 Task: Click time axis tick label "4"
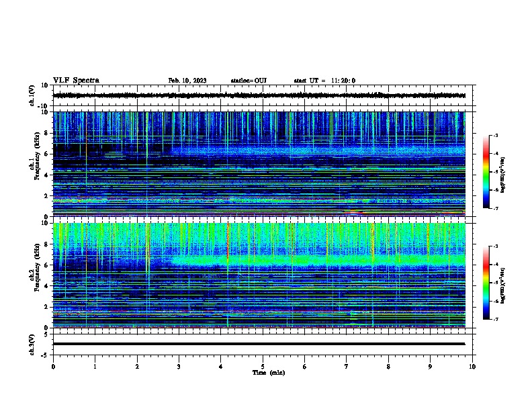pyautogui.click(x=221, y=367)
